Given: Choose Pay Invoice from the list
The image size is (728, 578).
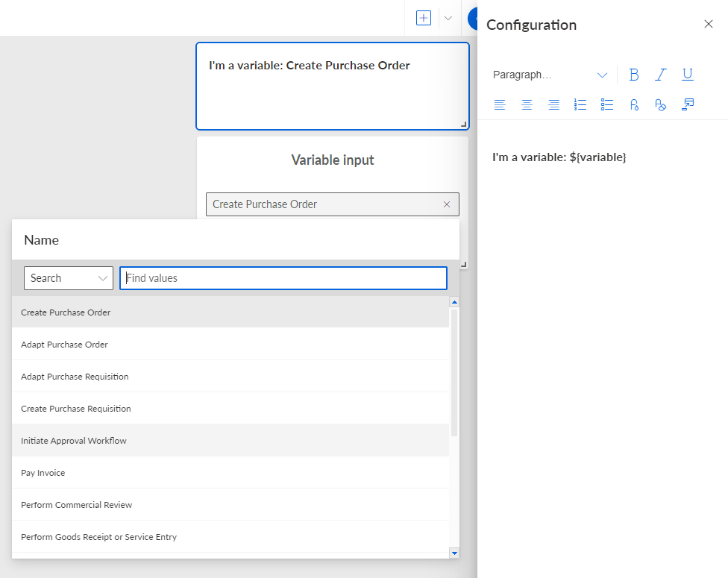Looking at the screenshot, I should [x=230, y=473].
